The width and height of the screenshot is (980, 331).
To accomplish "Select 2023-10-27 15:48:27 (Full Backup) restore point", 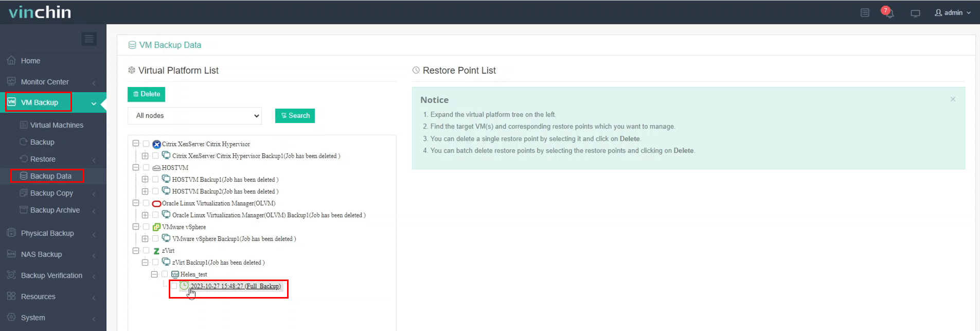I will [x=236, y=286].
